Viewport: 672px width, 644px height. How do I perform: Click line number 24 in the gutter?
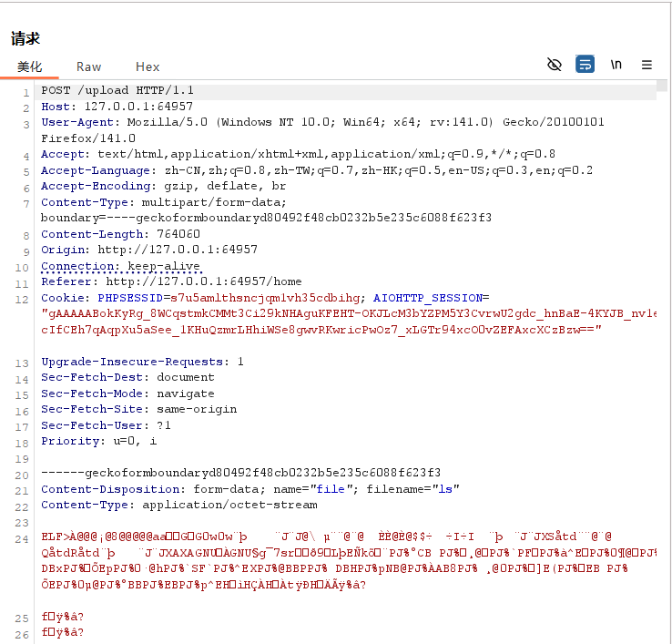click(x=22, y=539)
